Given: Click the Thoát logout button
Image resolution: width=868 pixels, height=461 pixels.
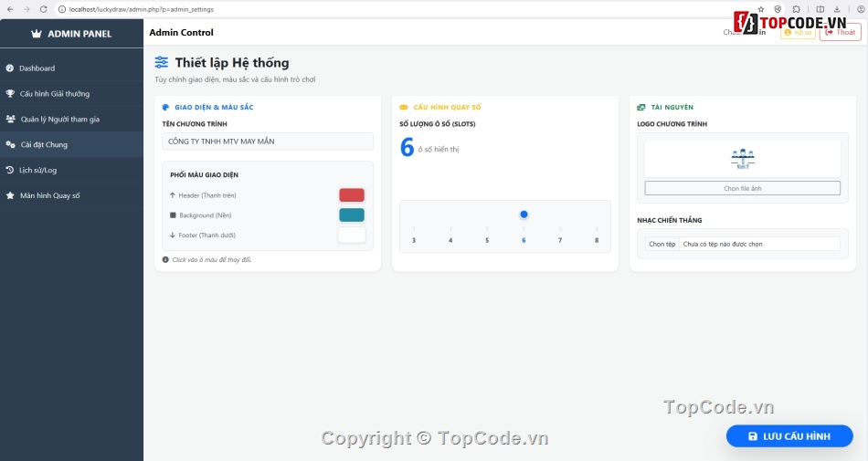Looking at the screenshot, I should (840, 32).
